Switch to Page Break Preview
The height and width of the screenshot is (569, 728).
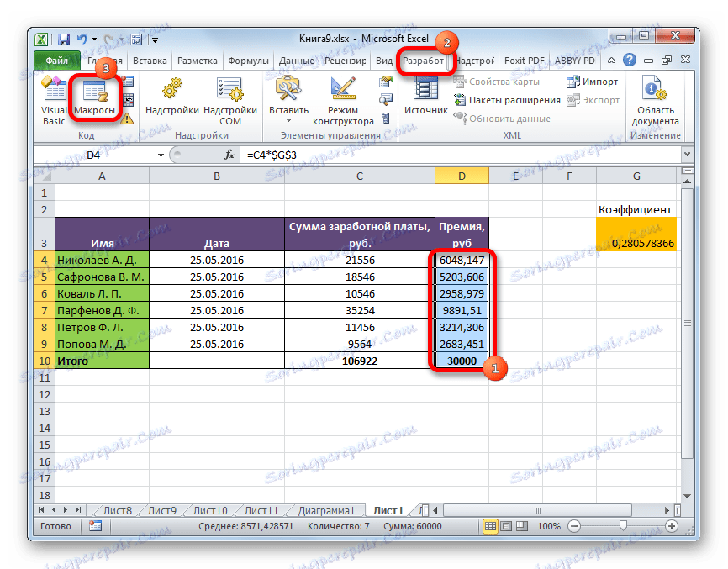click(522, 526)
